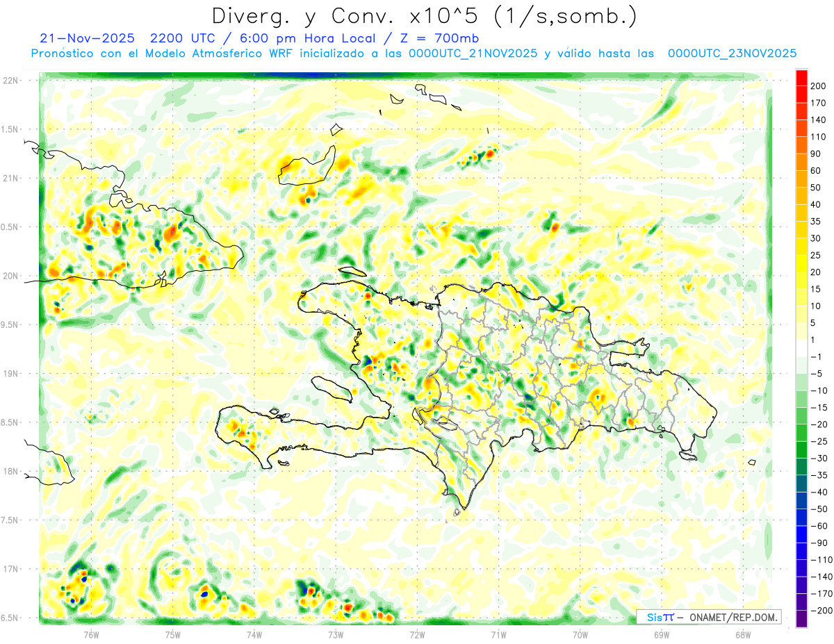Viewport: 834px width, 644px height.
Task: Click the positive "90" color bar value
Action: 817,154
